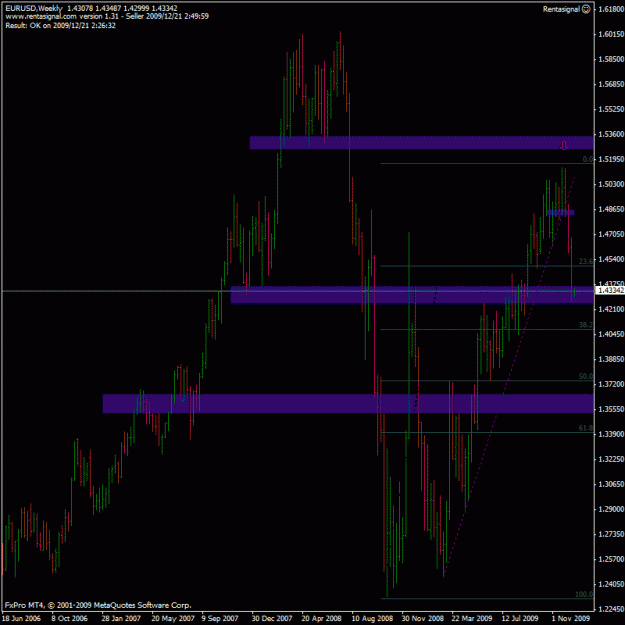Select the lowest purple support zone near 1.35550
Image resolution: width=625 pixels, height=625 pixels.
(x=348, y=403)
